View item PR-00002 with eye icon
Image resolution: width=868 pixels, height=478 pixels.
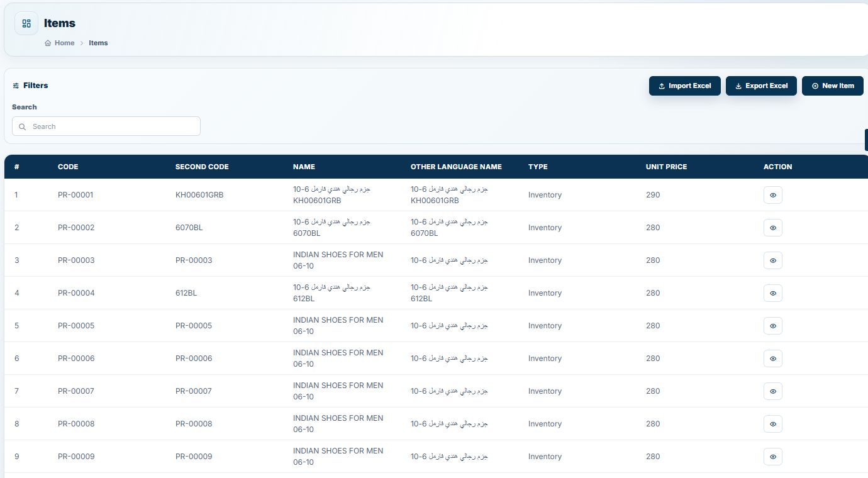(x=773, y=228)
